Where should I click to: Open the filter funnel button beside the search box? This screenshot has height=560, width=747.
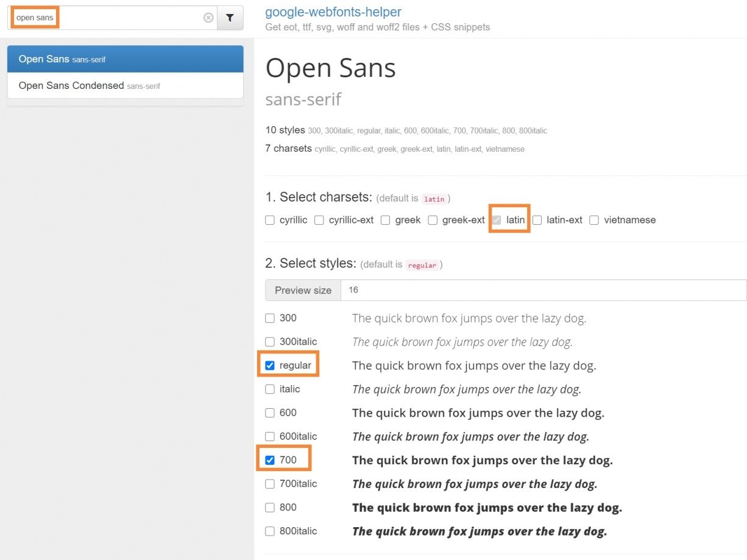click(x=230, y=18)
